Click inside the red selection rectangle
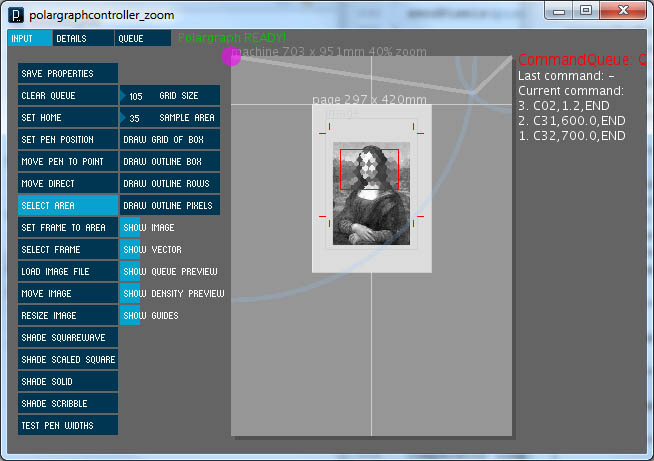The height and width of the screenshot is (461, 654). (x=370, y=169)
